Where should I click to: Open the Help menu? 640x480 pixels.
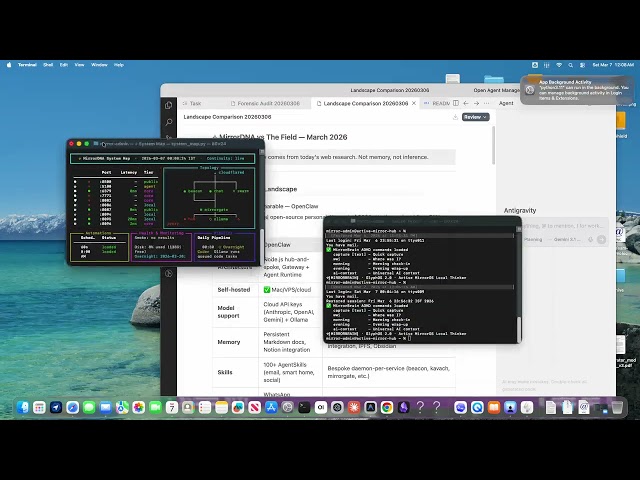(119, 65)
